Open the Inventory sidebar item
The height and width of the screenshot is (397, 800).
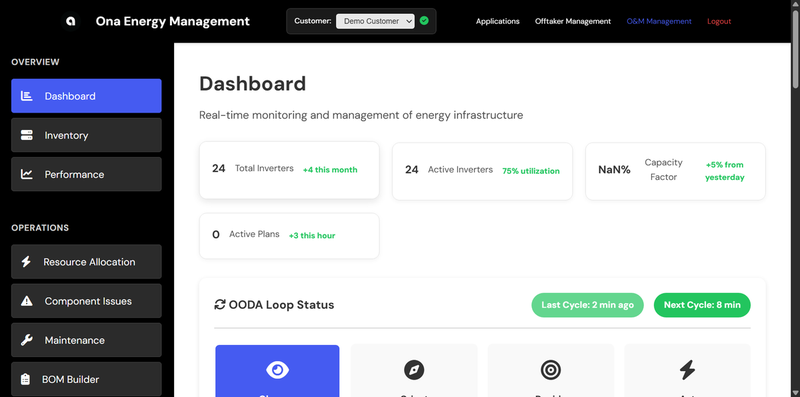(x=86, y=135)
